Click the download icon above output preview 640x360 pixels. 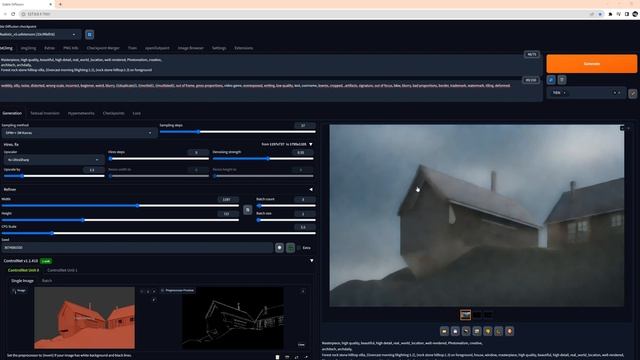coord(622,128)
